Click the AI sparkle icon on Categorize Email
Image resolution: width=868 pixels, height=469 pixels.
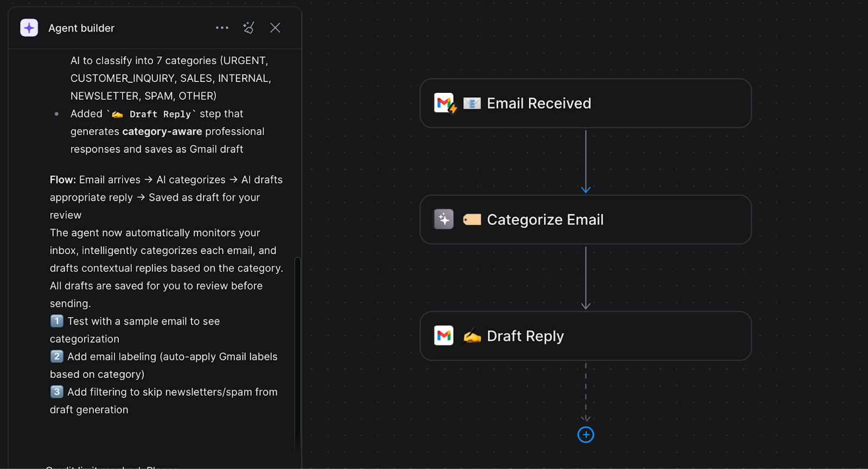tap(444, 219)
